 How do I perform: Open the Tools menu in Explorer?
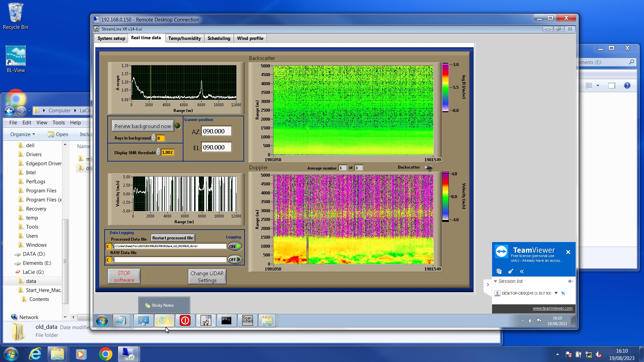[x=58, y=123]
